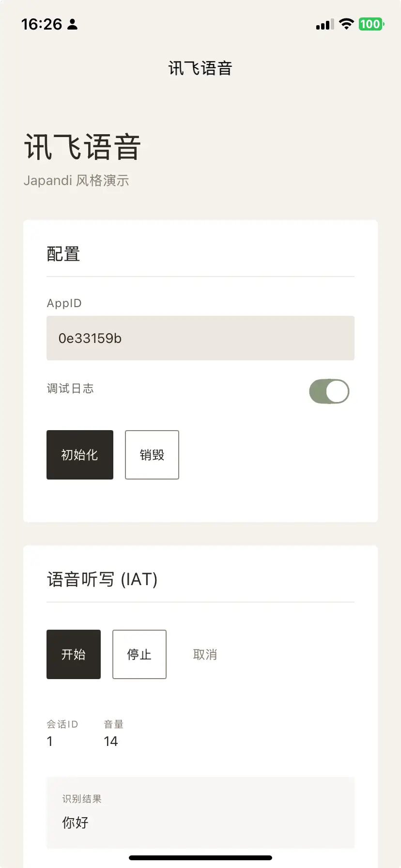Screen dimensions: 401x868
Task: Tap the 会话ID value
Action: click(x=50, y=741)
